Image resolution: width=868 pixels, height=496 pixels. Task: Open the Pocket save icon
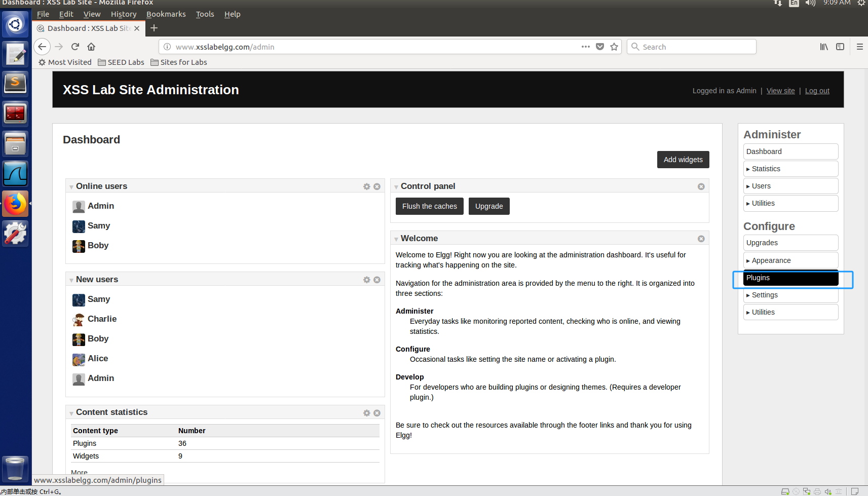click(x=600, y=47)
